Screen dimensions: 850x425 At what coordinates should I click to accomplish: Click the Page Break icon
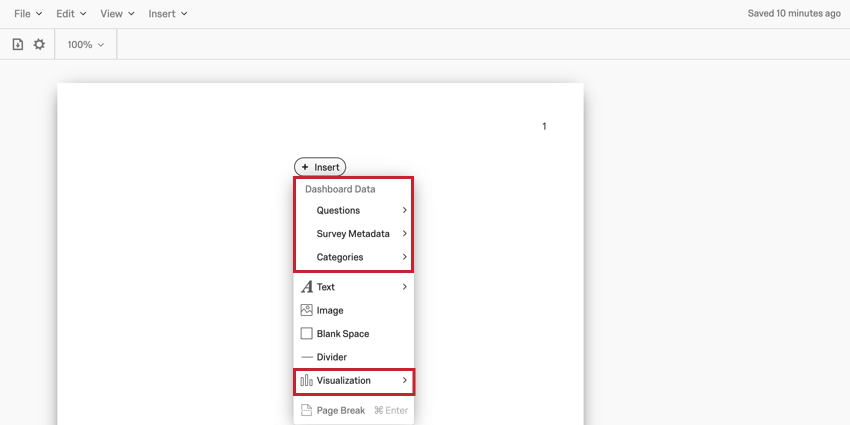306,410
